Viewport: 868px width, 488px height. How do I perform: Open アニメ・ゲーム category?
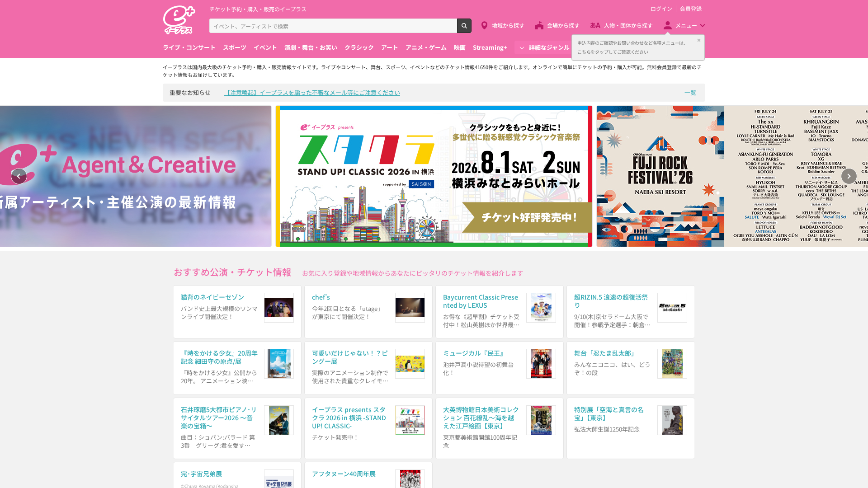point(426,47)
